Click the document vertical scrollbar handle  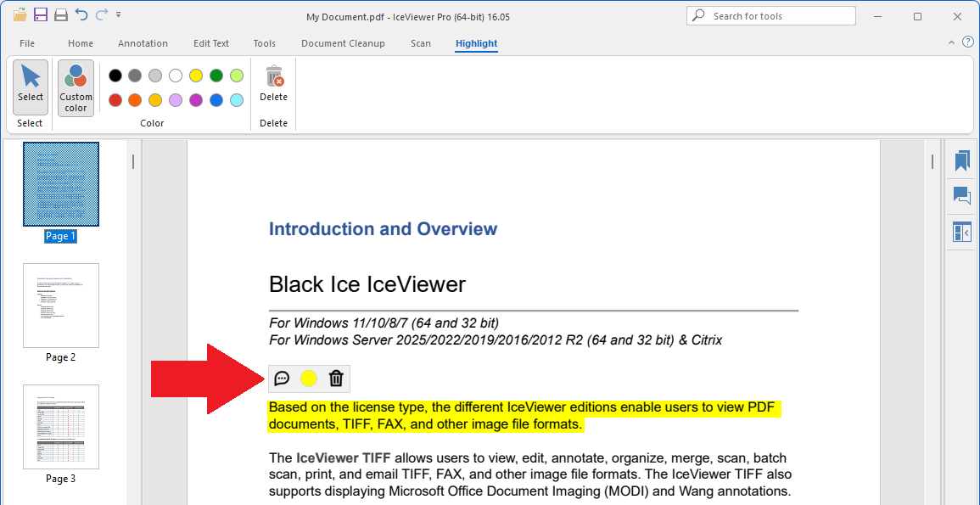pos(932,162)
